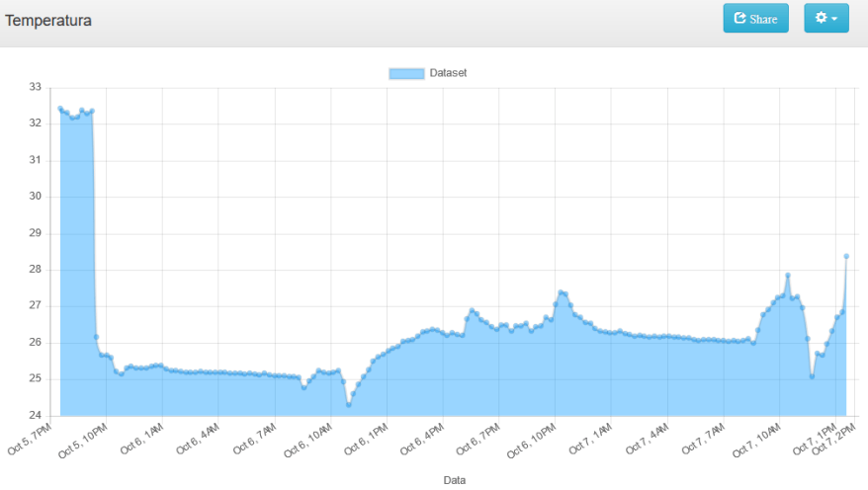868x490 pixels.
Task: Toggle the Dataset legend label
Action: coord(448,73)
